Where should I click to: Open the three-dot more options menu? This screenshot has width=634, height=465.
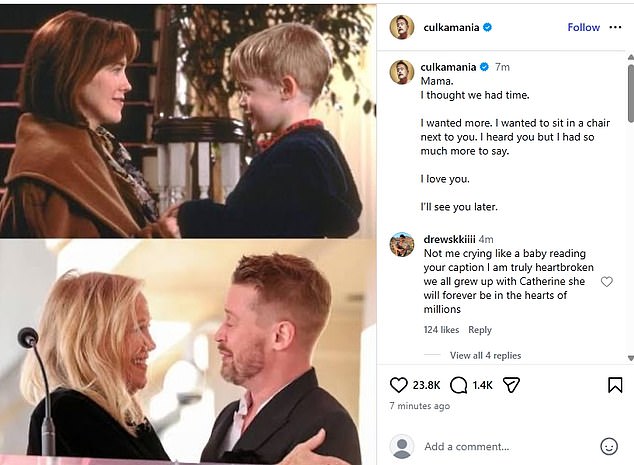616,28
